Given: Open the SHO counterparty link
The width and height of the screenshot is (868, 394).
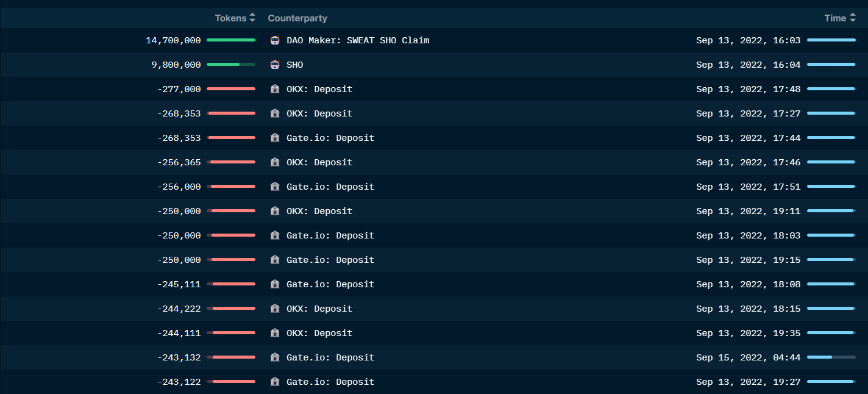Looking at the screenshot, I should pos(294,65).
